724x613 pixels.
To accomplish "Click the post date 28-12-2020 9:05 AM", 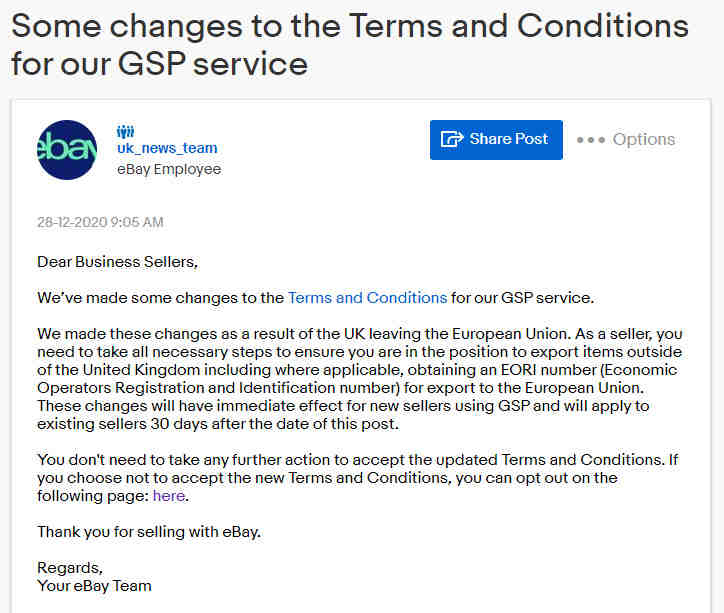I will tap(100, 222).
